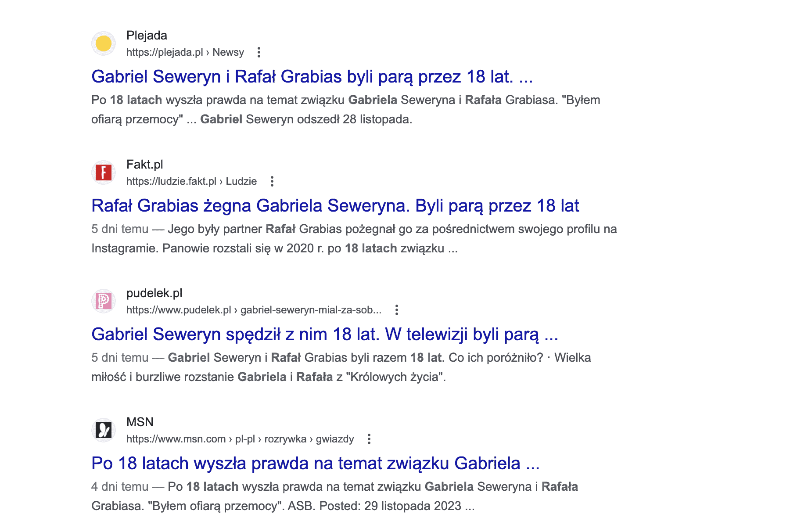790x532 pixels.
Task: Click the msn.com › pl-pl › rozrywka URL
Action: point(240,439)
